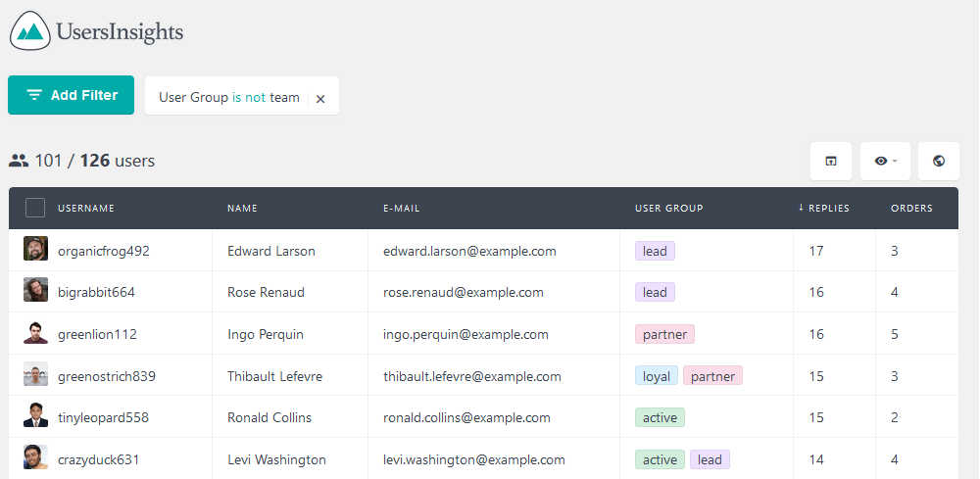Click the '101 / 126 users' count text

(94, 161)
